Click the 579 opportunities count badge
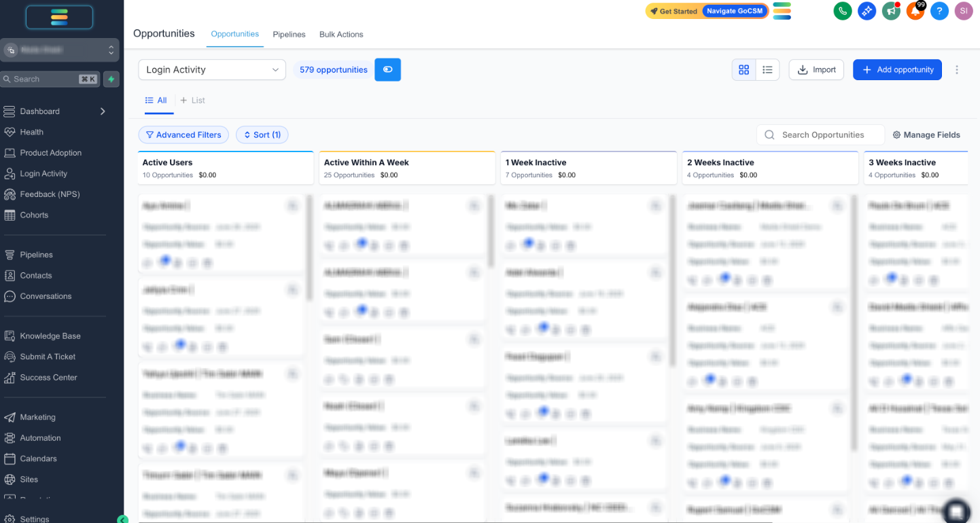 (x=333, y=69)
